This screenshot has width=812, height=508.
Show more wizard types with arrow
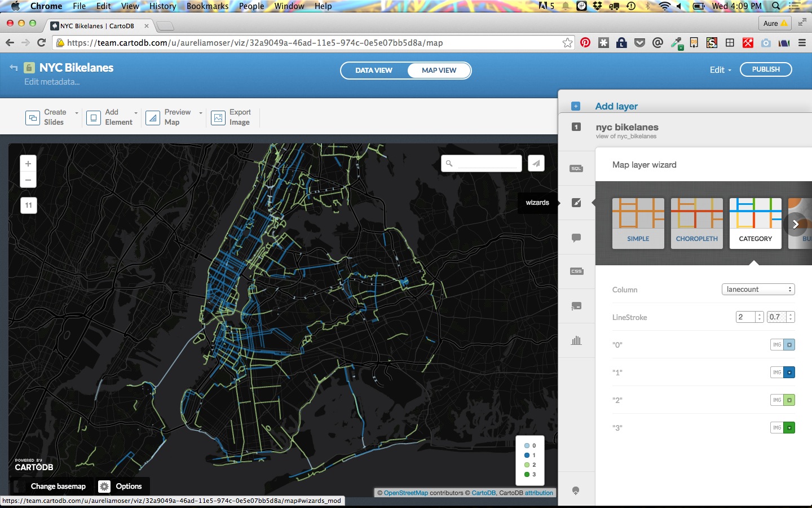pos(795,224)
